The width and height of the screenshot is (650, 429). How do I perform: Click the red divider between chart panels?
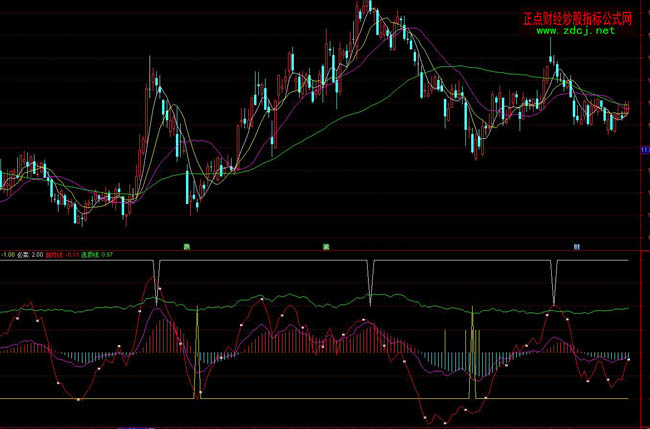coord(300,250)
